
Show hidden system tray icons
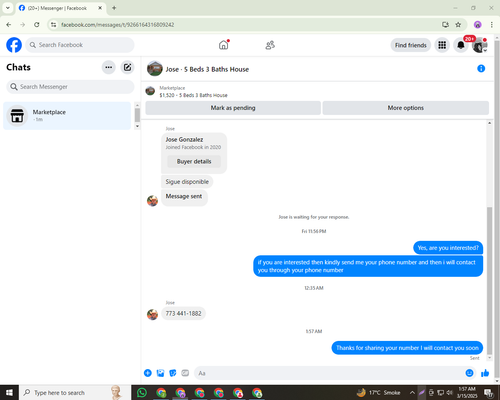[412, 393]
